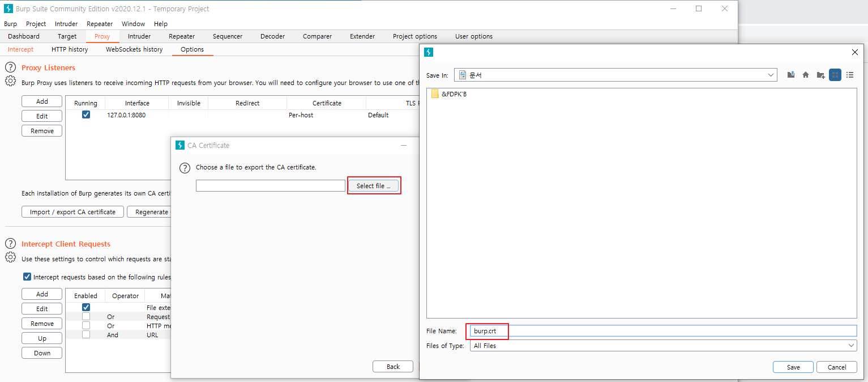This screenshot has width=868, height=382.
Task: Open the Help menu
Action: click(161, 24)
